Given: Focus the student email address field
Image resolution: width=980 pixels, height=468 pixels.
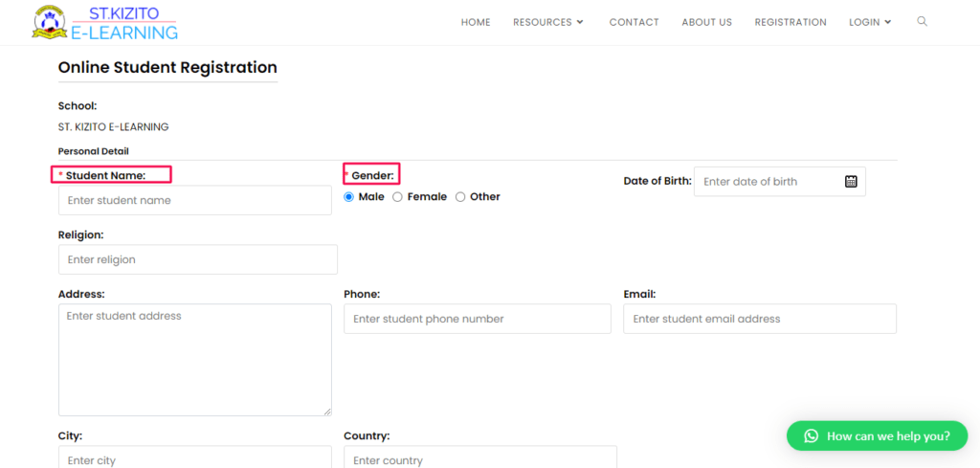Looking at the screenshot, I should point(760,319).
